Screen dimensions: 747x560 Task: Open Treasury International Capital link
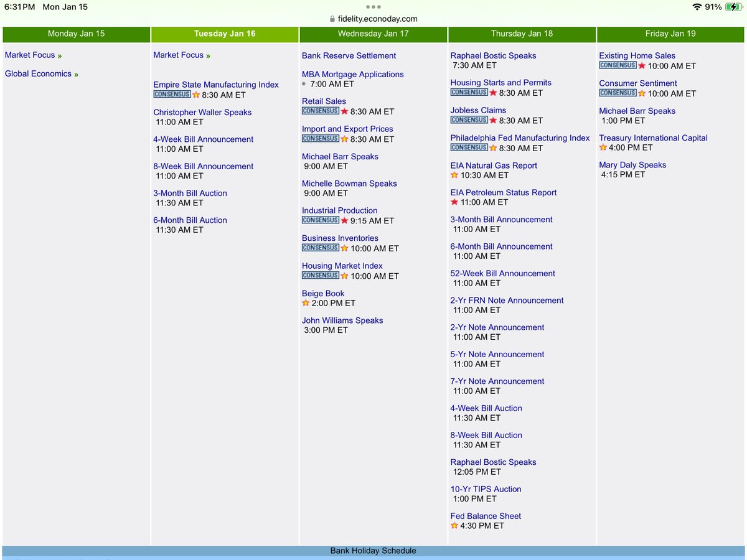(x=654, y=138)
